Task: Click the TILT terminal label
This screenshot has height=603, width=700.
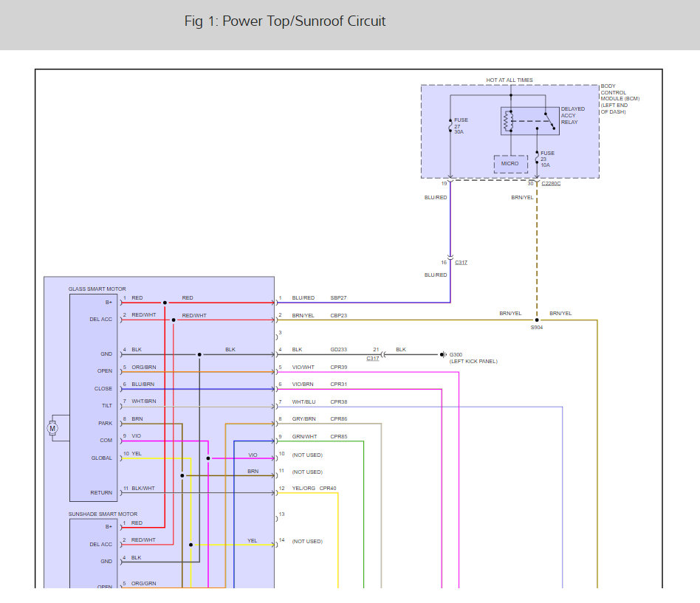Action: [x=106, y=406]
